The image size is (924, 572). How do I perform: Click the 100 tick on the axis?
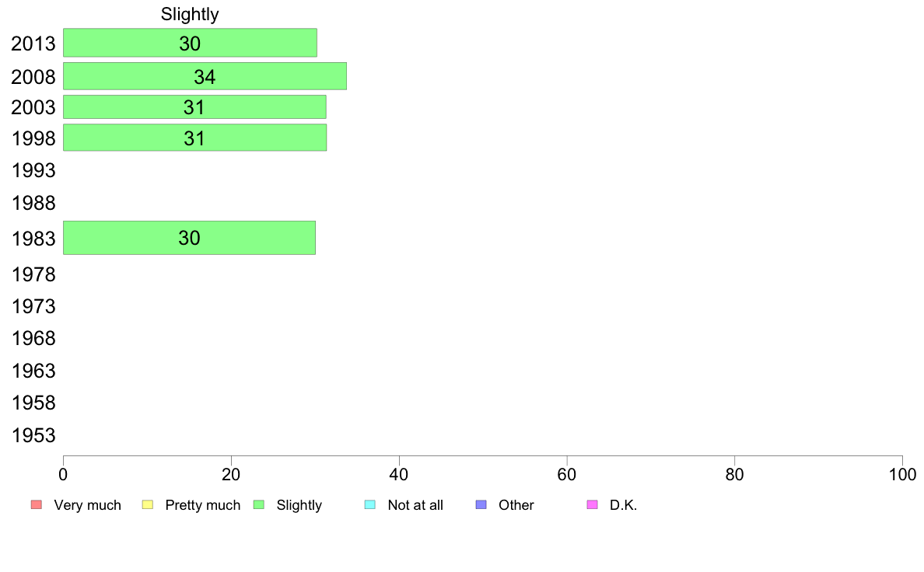point(902,475)
